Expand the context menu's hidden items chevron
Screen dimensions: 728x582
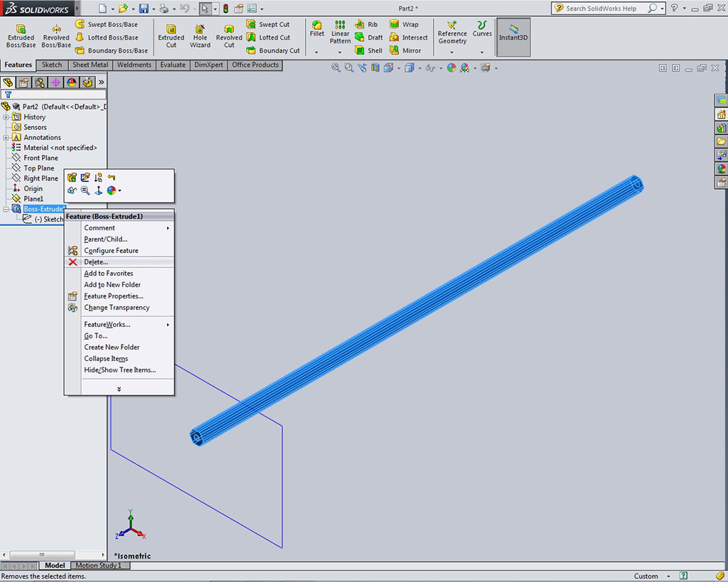(x=119, y=389)
